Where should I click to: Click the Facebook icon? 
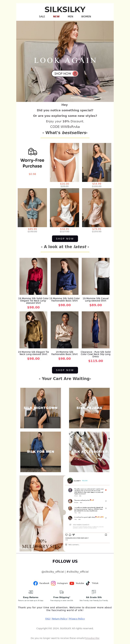point(36,583)
